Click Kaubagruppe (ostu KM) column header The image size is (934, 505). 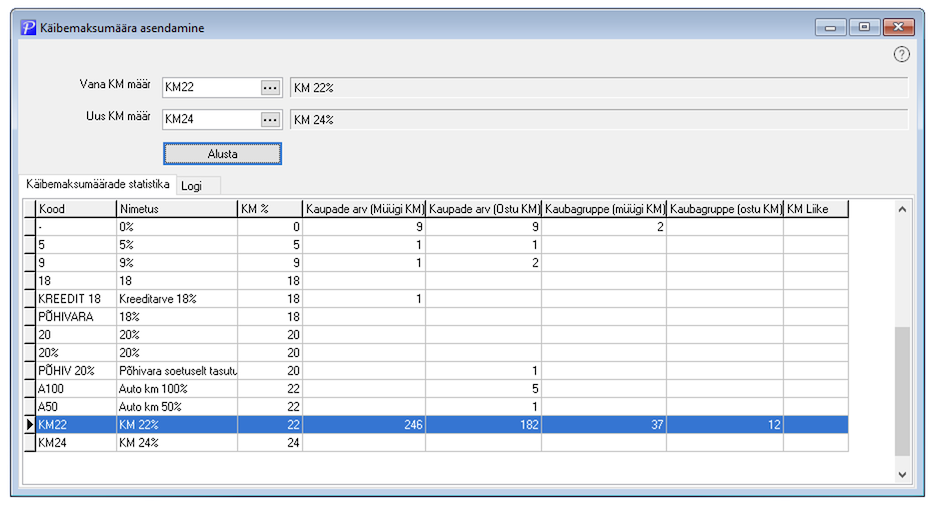coord(725,209)
